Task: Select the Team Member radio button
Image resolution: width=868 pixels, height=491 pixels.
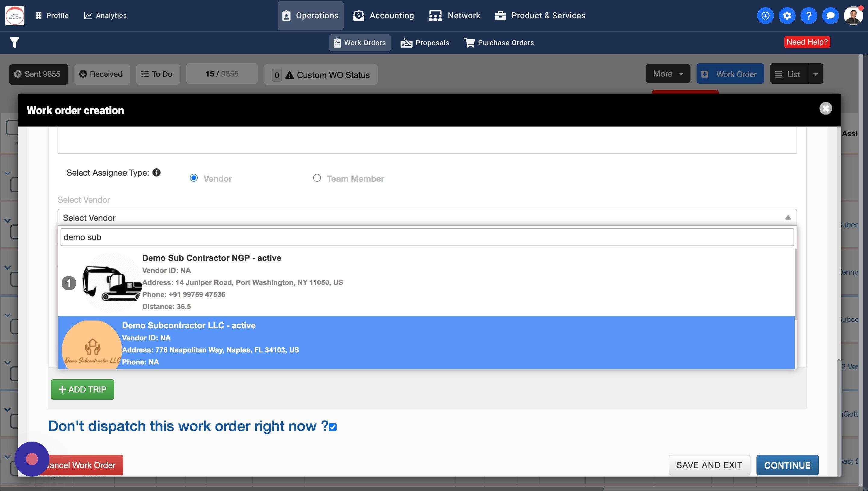Action: pyautogui.click(x=317, y=178)
